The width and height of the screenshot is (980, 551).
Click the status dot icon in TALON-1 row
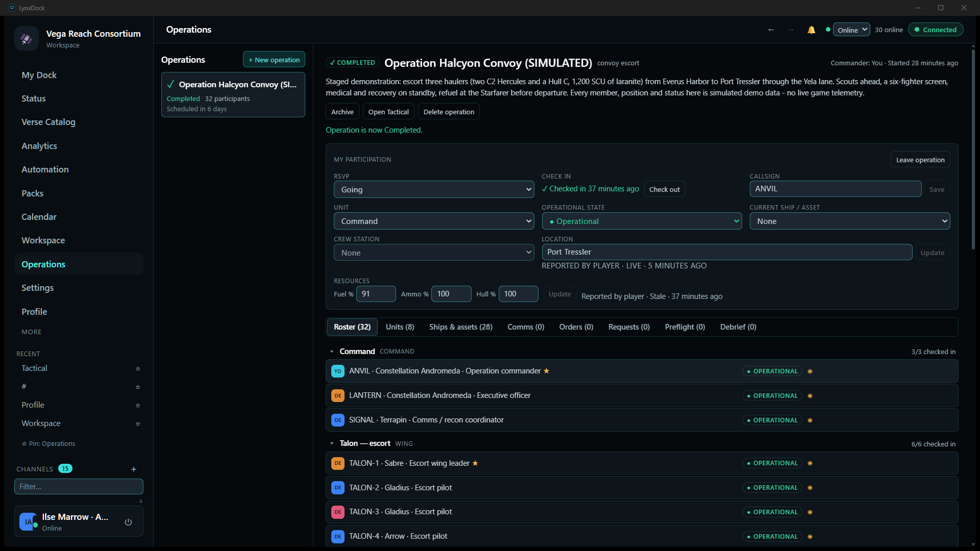click(x=810, y=463)
